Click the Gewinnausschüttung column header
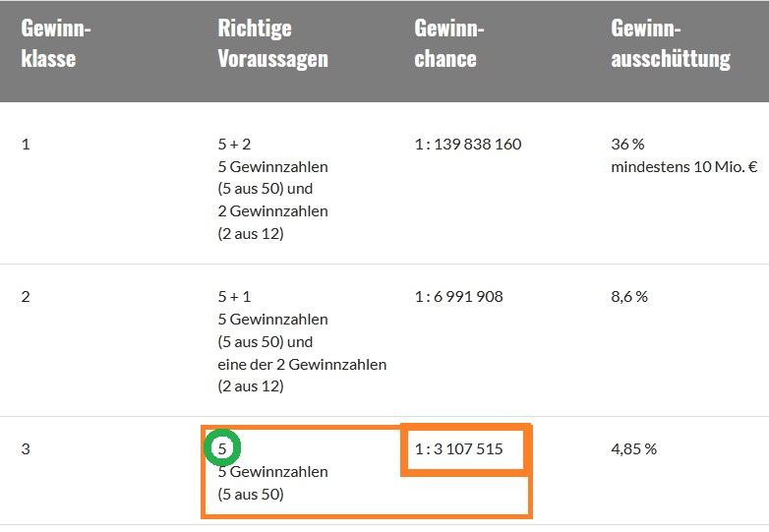This screenshot has width=769, height=532. click(x=671, y=43)
